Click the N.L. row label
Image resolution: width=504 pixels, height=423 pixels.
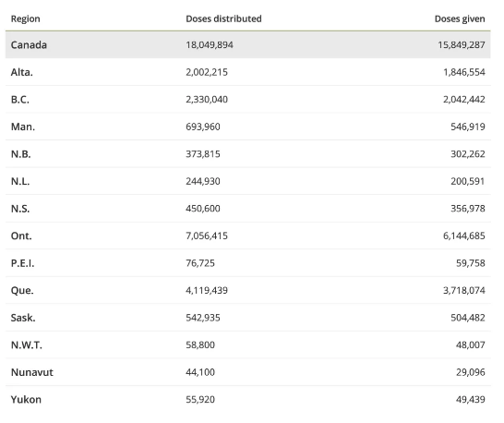pyautogui.click(x=20, y=181)
